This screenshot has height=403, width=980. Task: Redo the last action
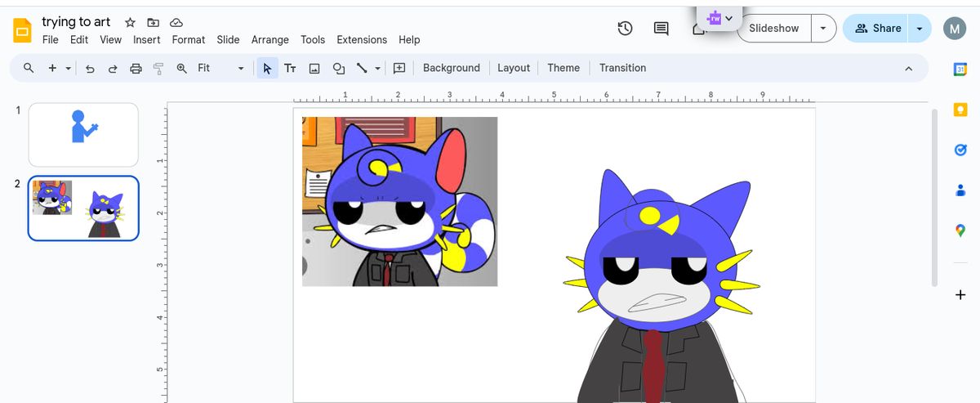[x=113, y=69]
